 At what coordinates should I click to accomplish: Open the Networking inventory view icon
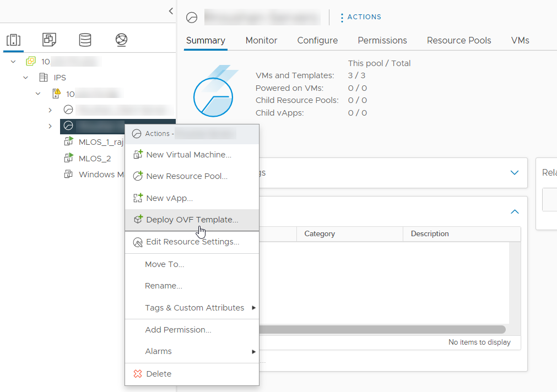(x=122, y=40)
